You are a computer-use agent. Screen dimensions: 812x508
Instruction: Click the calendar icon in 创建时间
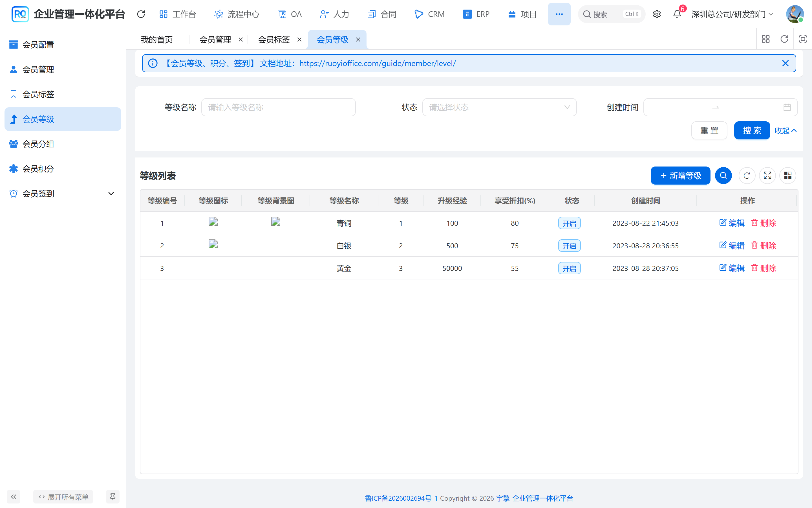tap(787, 107)
